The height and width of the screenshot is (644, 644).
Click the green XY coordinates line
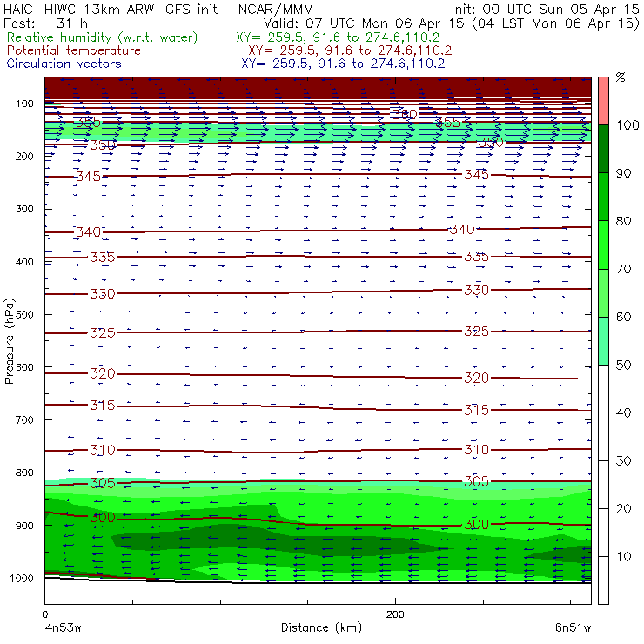point(338,37)
